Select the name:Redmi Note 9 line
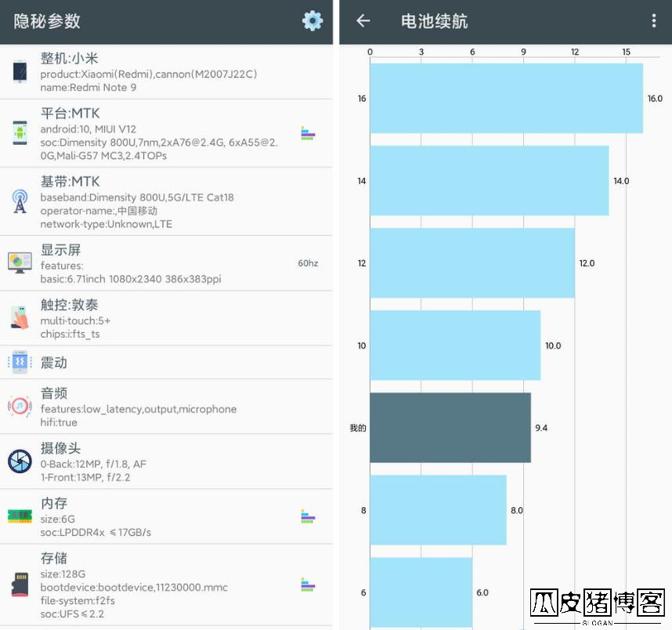The width and height of the screenshot is (672, 630). point(89,88)
